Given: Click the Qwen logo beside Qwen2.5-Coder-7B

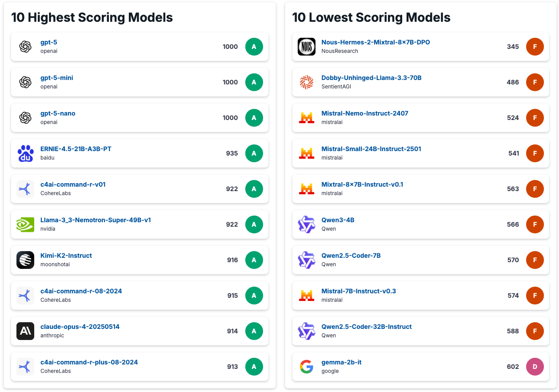Looking at the screenshot, I should point(307,260).
